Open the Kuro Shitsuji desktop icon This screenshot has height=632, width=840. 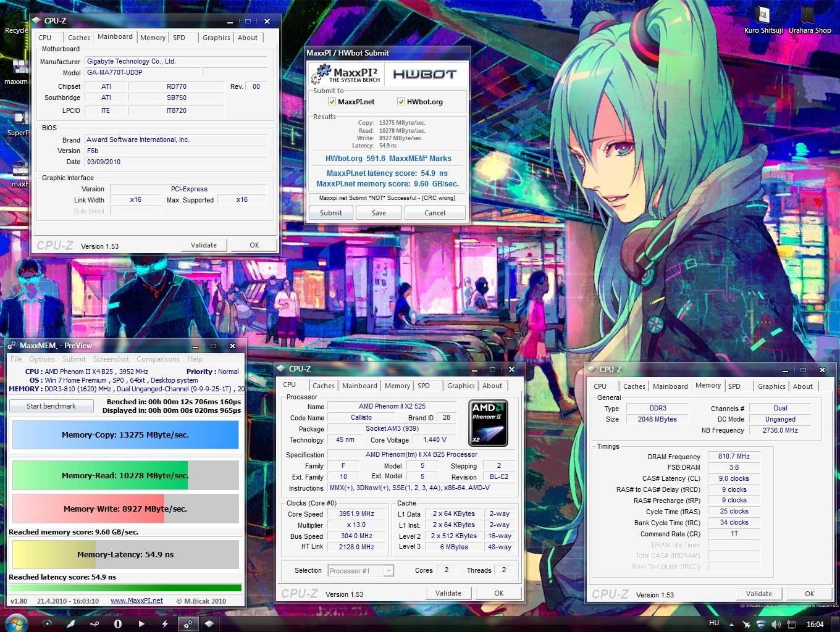763,19
